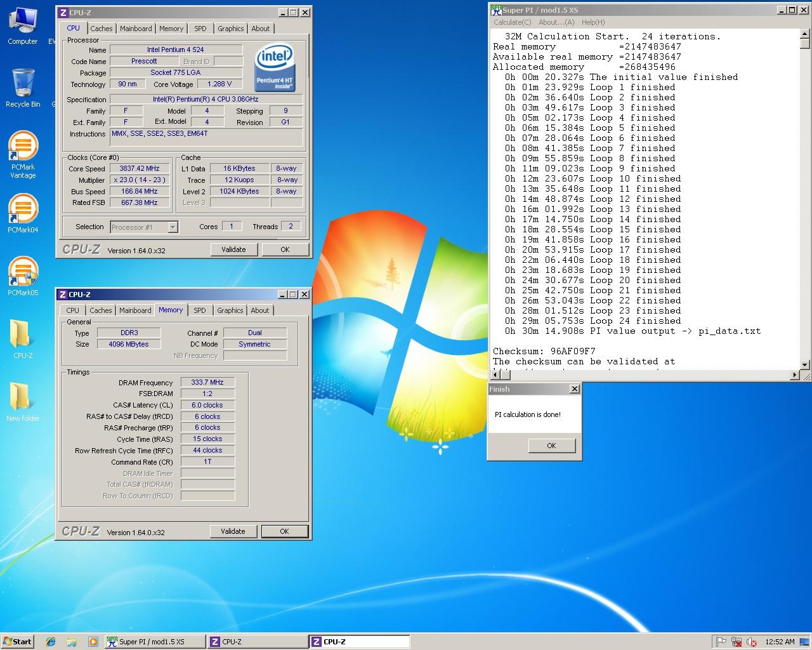Click the Command Rate 1T value
Viewport: 812px width, 650px height.
(207, 461)
